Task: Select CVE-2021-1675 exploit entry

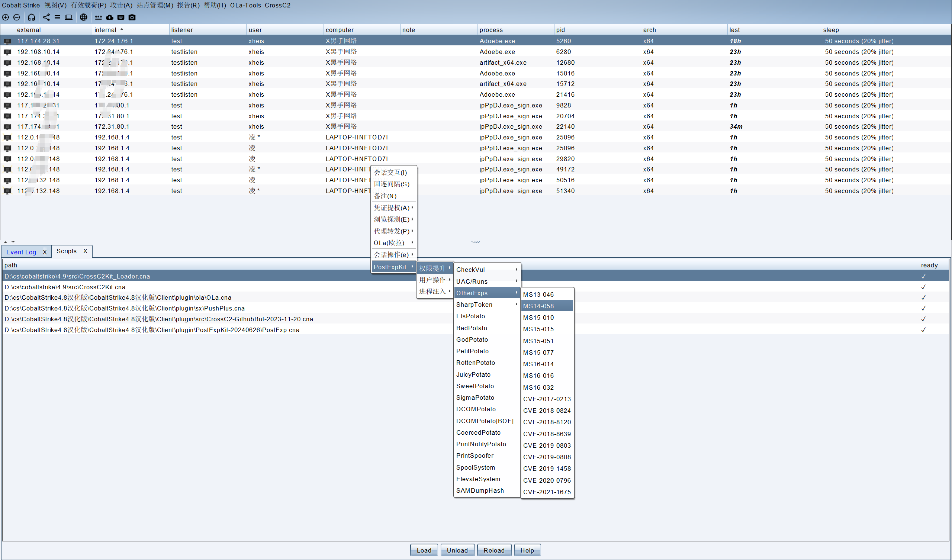Action: pyautogui.click(x=547, y=492)
